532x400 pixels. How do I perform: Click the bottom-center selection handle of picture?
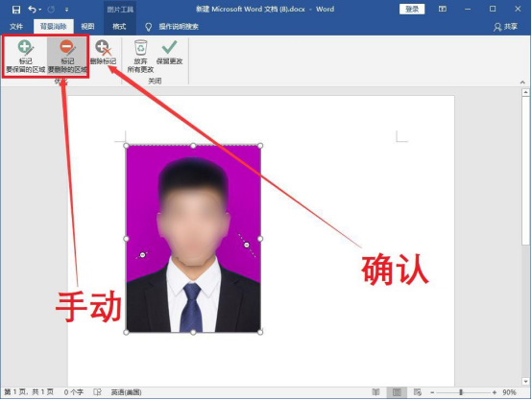(x=193, y=332)
